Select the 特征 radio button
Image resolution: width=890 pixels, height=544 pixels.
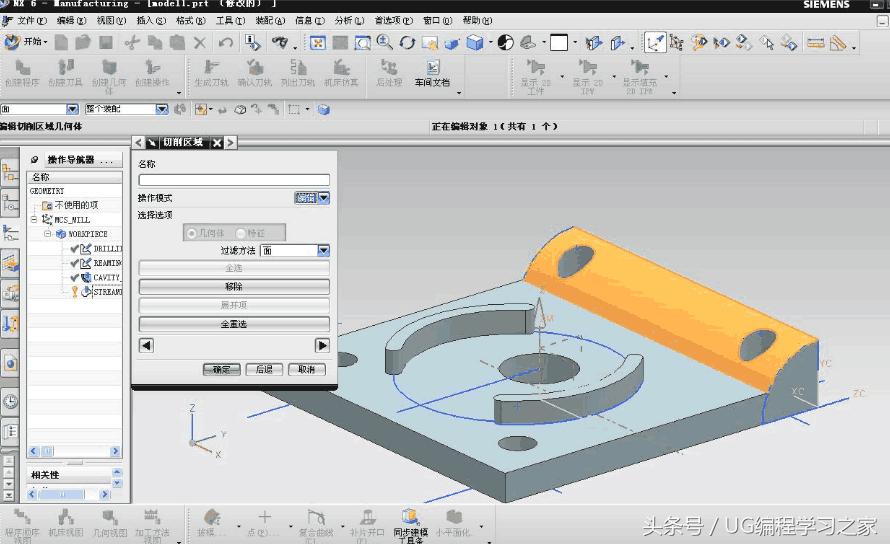(x=242, y=233)
